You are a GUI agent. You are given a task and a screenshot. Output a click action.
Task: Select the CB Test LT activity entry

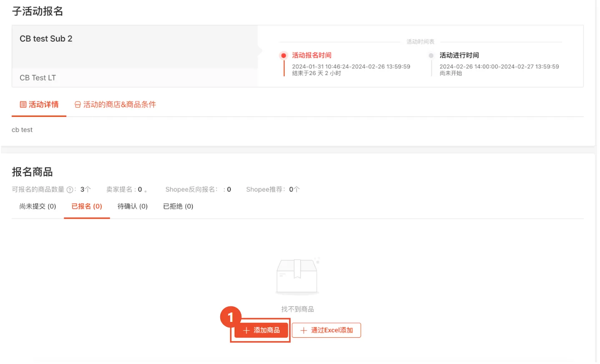coord(38,78)
